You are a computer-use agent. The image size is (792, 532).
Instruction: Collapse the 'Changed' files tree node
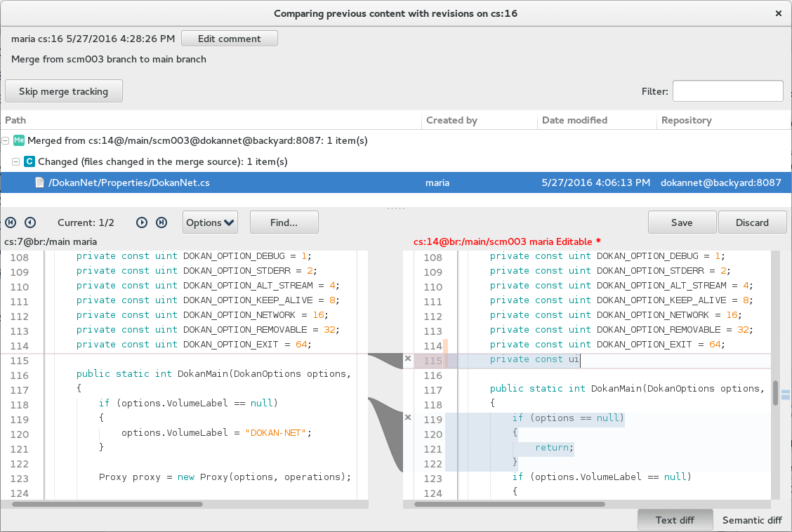15,162
